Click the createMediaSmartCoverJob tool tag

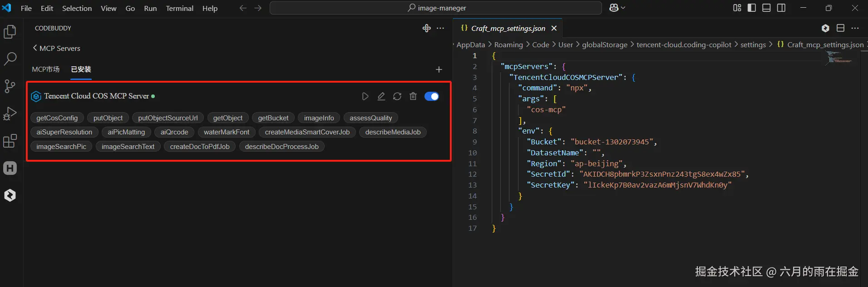[307, 132]
